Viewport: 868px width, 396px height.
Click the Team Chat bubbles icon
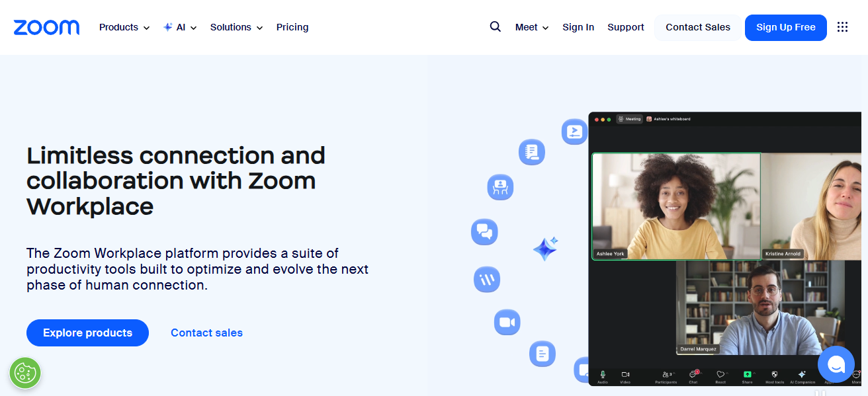(x=484, y=232)
